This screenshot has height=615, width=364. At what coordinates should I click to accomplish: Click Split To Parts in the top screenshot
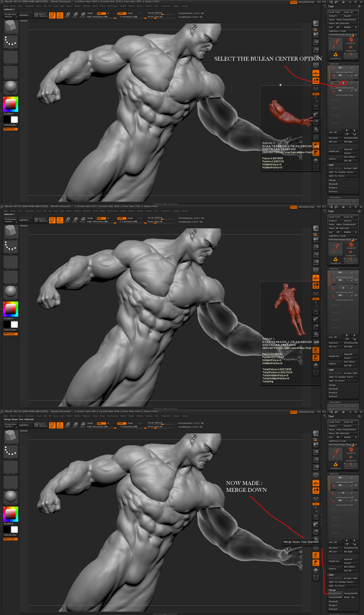[343, 176]
